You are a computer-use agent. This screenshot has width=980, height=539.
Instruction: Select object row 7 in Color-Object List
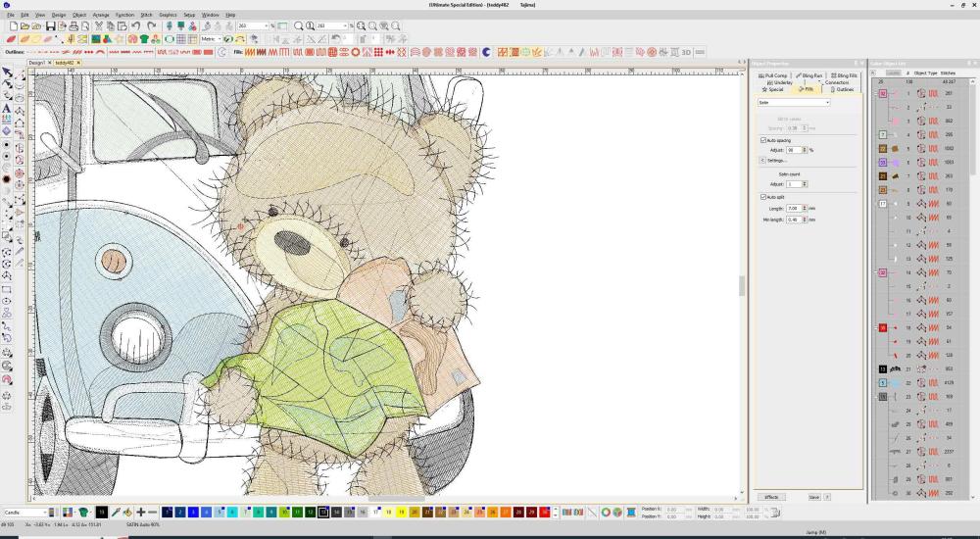point(922,176)
